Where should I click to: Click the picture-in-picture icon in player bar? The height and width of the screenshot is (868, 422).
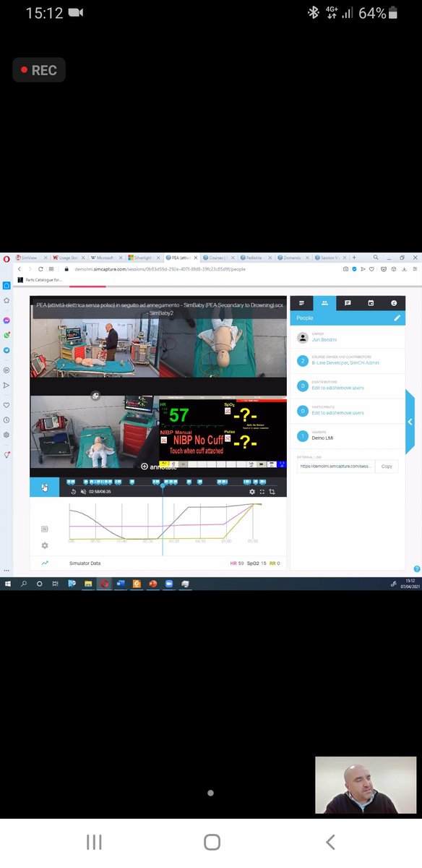pyautogui.click(x=262, y=492)
